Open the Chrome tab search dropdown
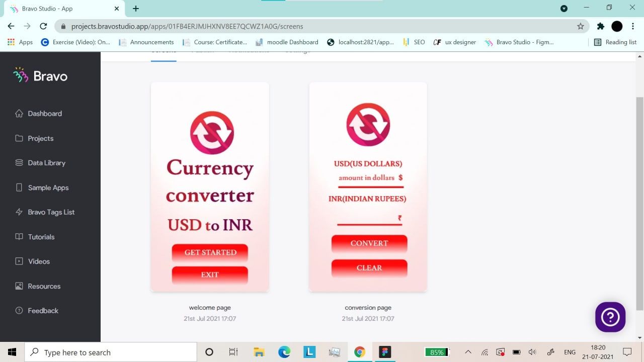This screenshot has height=362, width=644. pos(564,9)
